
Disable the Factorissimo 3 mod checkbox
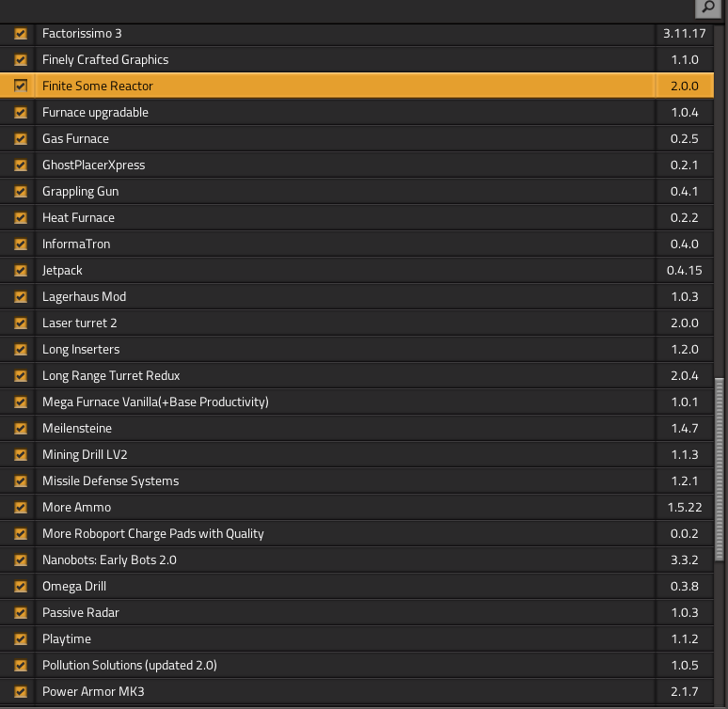[21, 34]
